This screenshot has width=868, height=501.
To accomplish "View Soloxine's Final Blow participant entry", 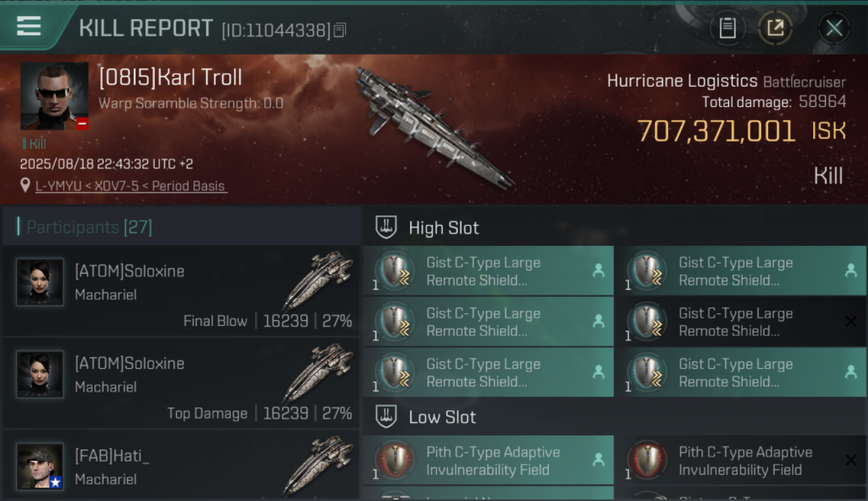I will 181,291.
